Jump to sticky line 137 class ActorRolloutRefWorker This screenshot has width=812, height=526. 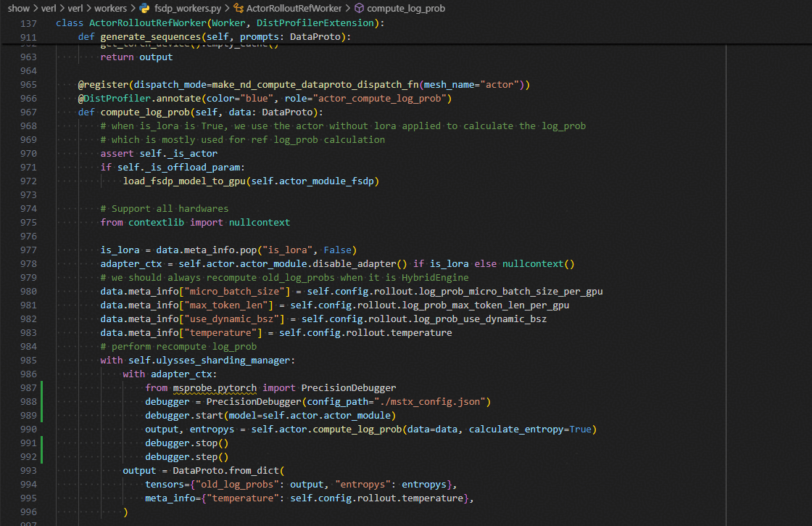tap(220, 22)
